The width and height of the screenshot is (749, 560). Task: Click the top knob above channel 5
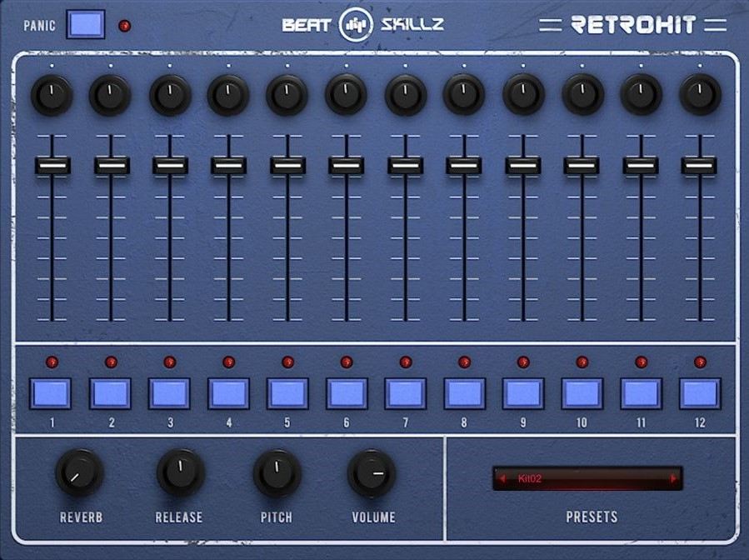pyautogui.click(x=287, y=95)
